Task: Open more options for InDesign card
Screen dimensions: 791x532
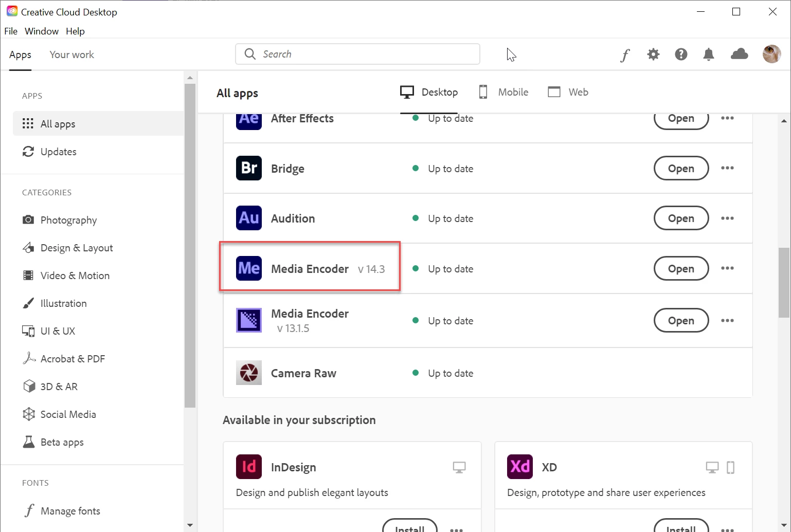Action: 456,529
